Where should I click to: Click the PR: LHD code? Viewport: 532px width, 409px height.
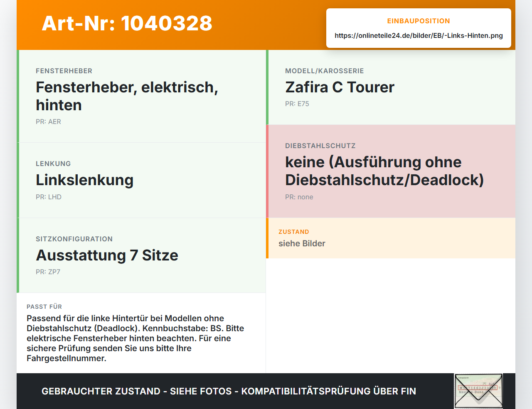(49, 197)
